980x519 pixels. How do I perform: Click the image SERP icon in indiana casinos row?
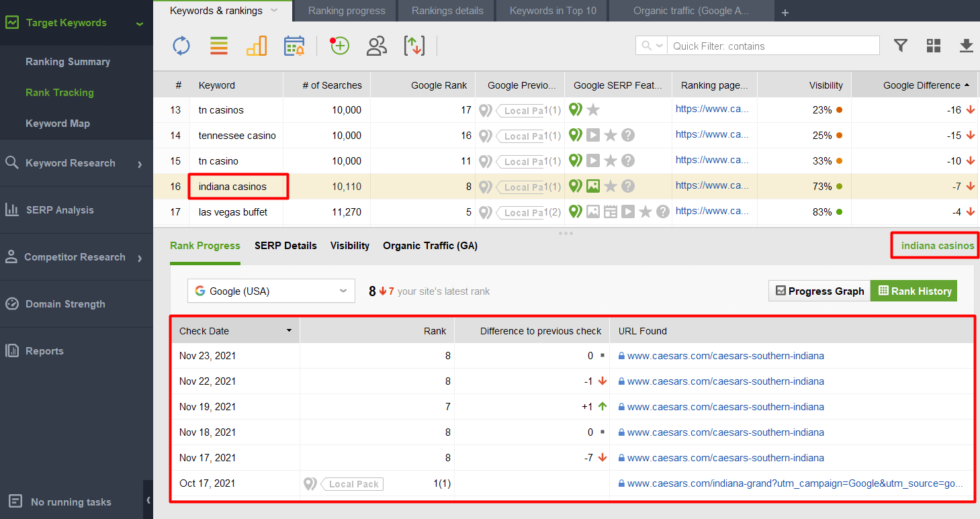[x=592, y=186]
